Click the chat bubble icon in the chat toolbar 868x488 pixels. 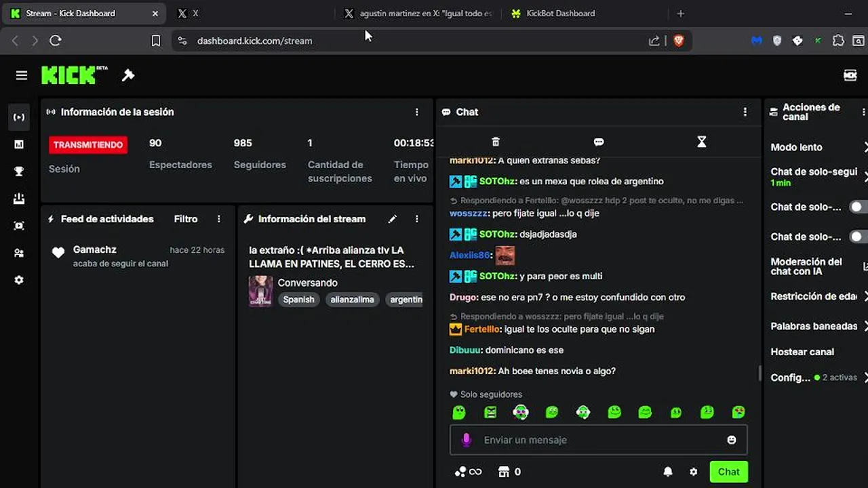point(599,142)
